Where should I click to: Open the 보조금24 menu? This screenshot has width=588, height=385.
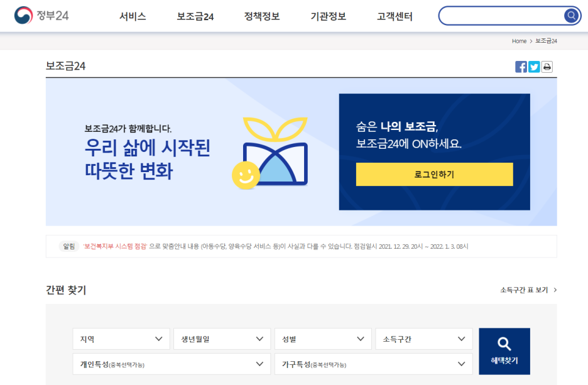coord(195,16)
